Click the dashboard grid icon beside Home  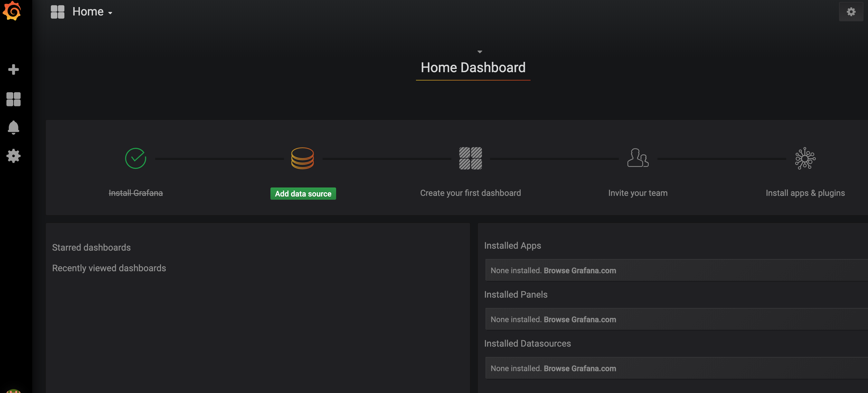click(x=57, y=12)
